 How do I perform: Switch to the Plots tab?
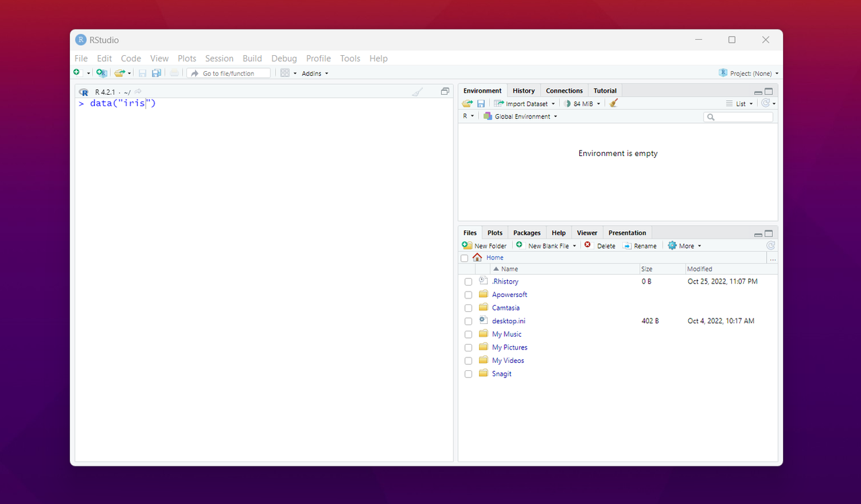pos(495,233)
